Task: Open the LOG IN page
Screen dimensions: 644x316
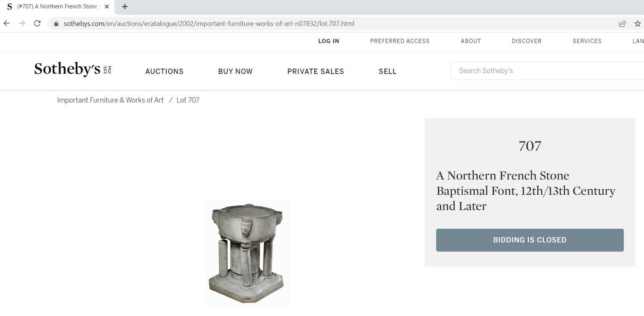Action: tap(328, 41)
